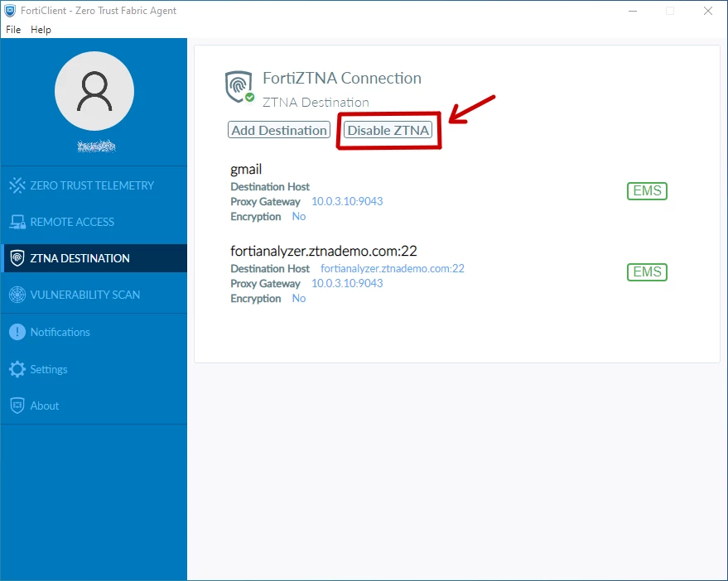Image resolution: width=728 pixels, height=581 pixels.
Task: Open the Notifications page
Action: 94,332
